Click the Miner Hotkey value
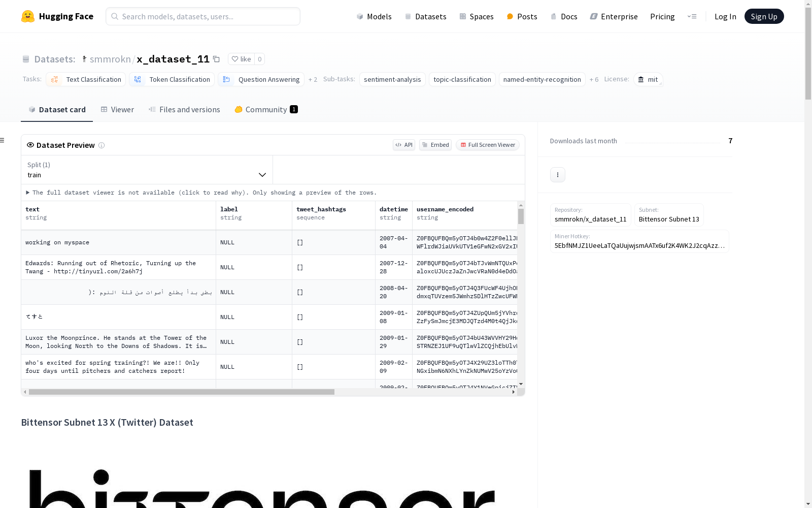Image resolution: width=812 pixels, height=508 pixels. 639,246
